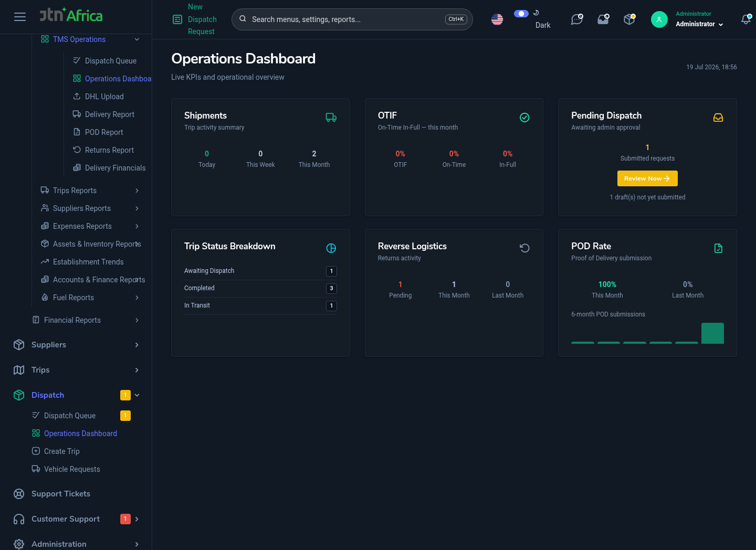Click the Trips map icon in sidebar
This screenshot has width=756, height=550.
(x=19, y=370)
